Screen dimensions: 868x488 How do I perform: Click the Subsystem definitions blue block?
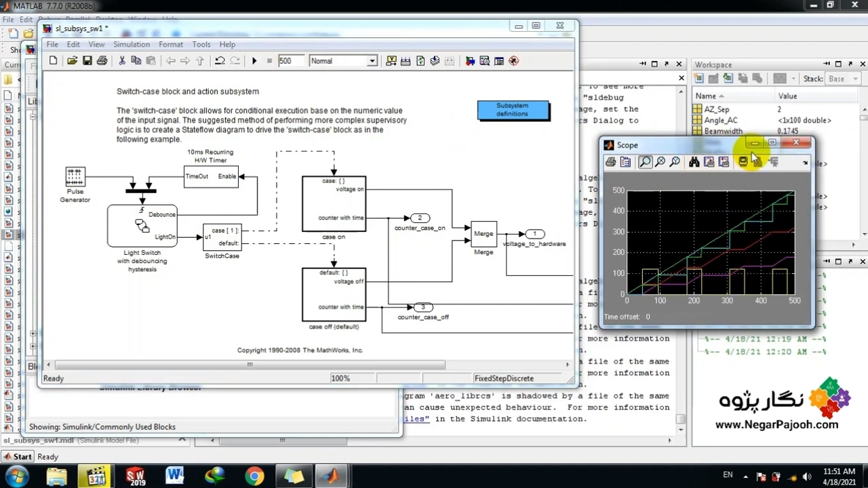coord(513,110)
